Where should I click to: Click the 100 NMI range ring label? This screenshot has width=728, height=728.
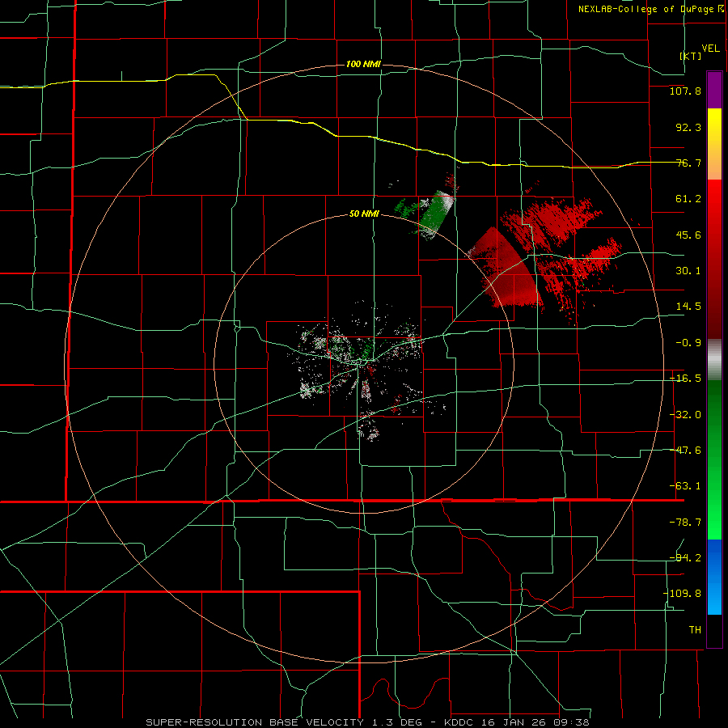click(x=363, y=64)
